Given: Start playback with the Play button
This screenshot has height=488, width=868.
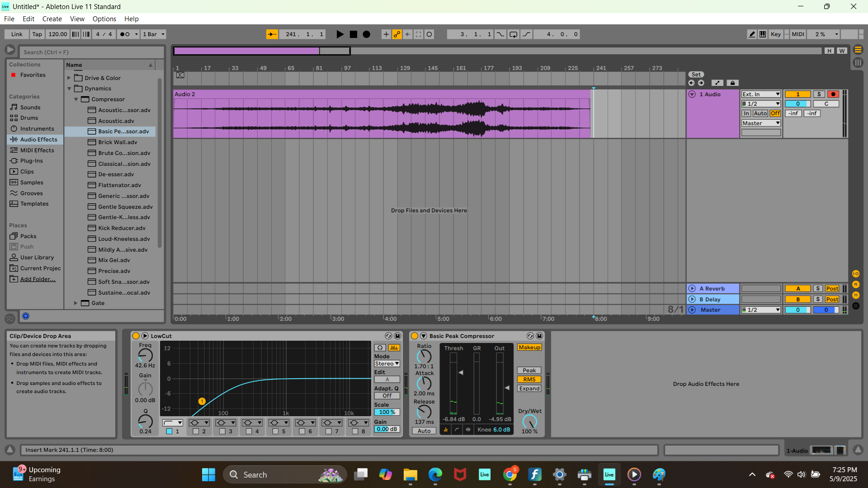Looking at the screenshot, I should (x=340, y=34).
